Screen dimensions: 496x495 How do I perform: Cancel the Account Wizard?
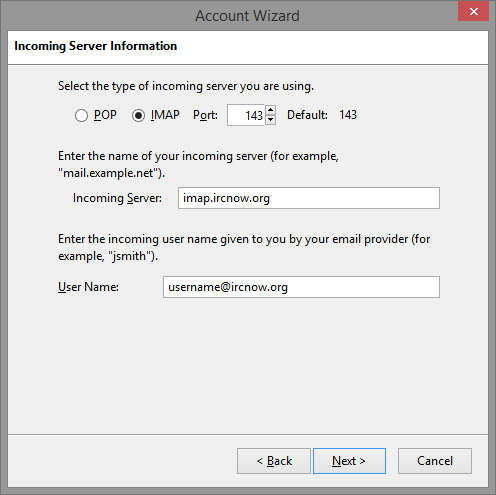pos(435,461)
